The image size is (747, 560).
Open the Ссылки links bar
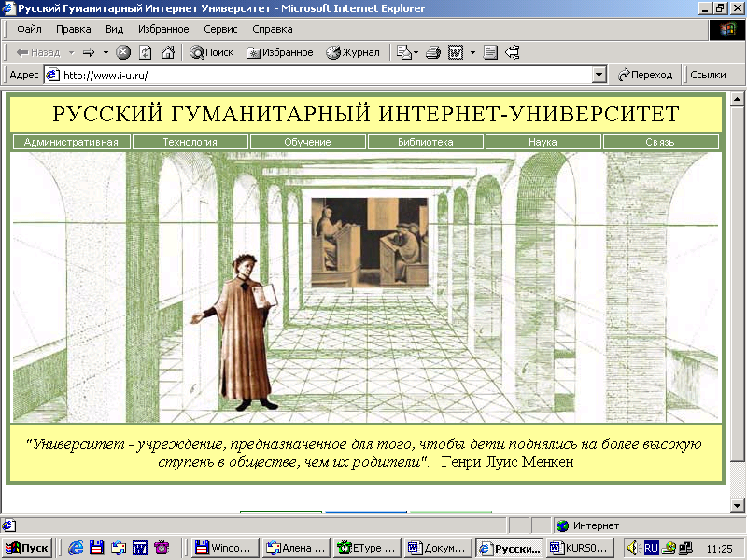click(x=708, y=75)
